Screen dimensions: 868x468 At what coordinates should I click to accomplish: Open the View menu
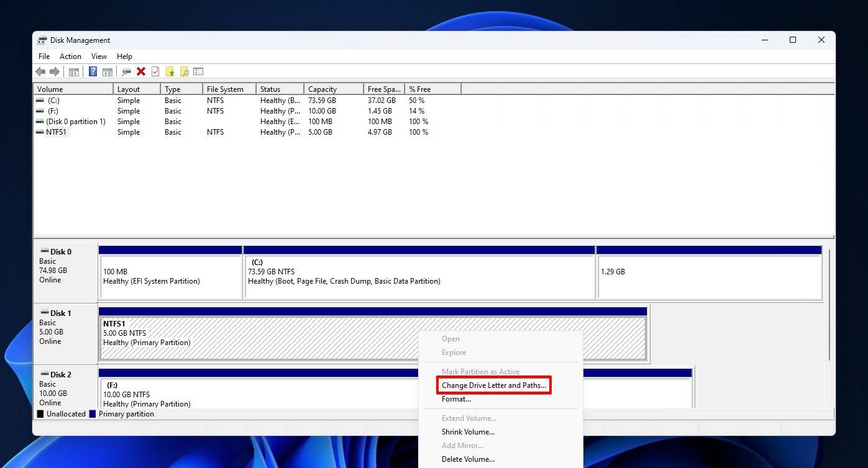click(99, 56)
